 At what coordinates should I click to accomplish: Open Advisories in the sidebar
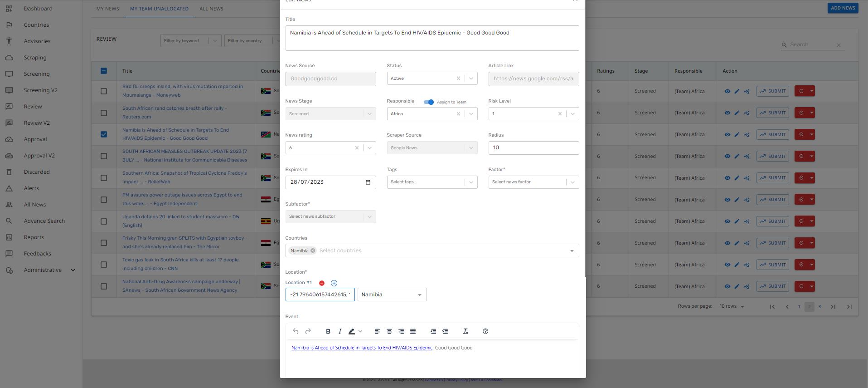(x=37, y=41)
